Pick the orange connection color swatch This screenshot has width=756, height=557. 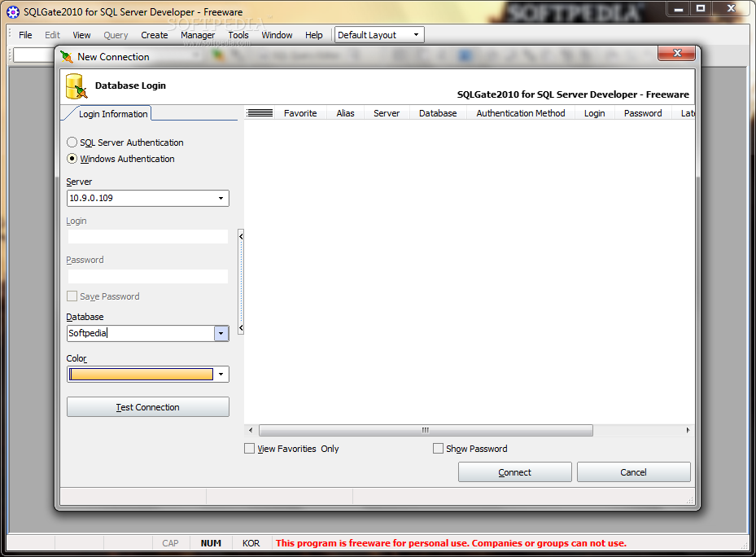pos(142,374)
